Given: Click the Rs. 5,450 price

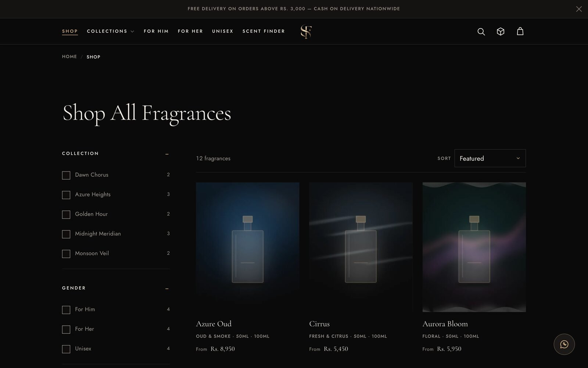Looking at the screenshot, I should [336, 349].
